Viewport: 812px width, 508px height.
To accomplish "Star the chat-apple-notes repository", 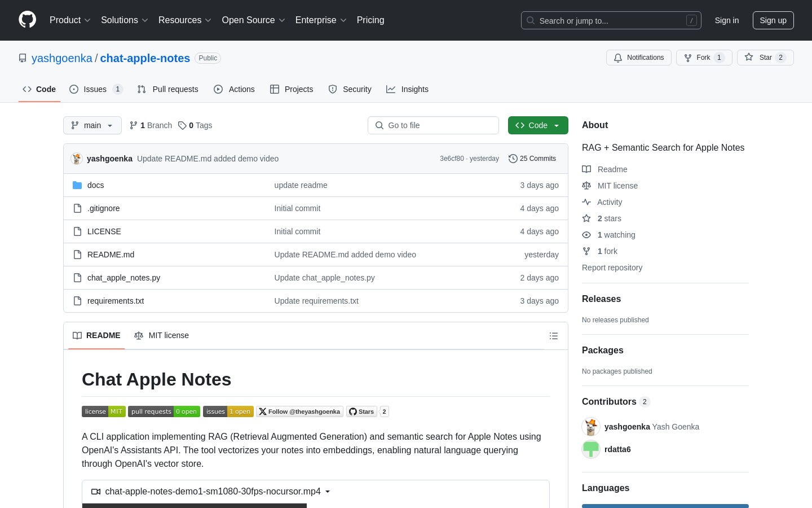I will [765, 58].
